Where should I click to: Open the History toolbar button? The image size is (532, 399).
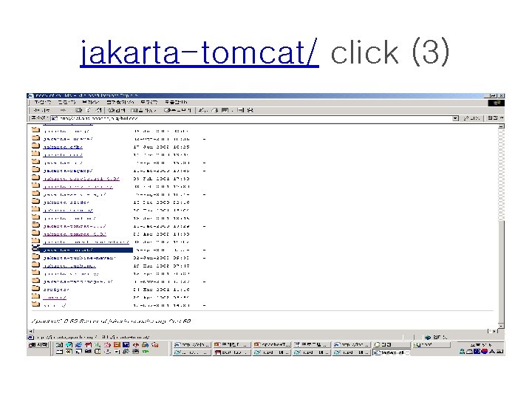coord(178,110)
